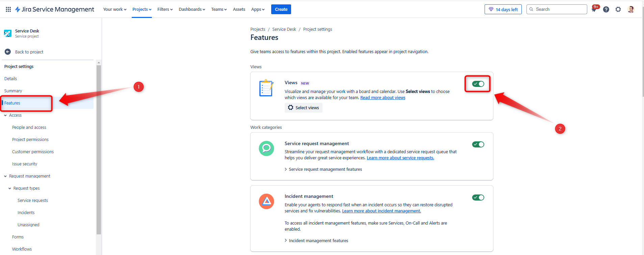The height and width of the screenshot is (255, 644).
Task: Open the Projects dropdown menu
Action: click(142, 9)
